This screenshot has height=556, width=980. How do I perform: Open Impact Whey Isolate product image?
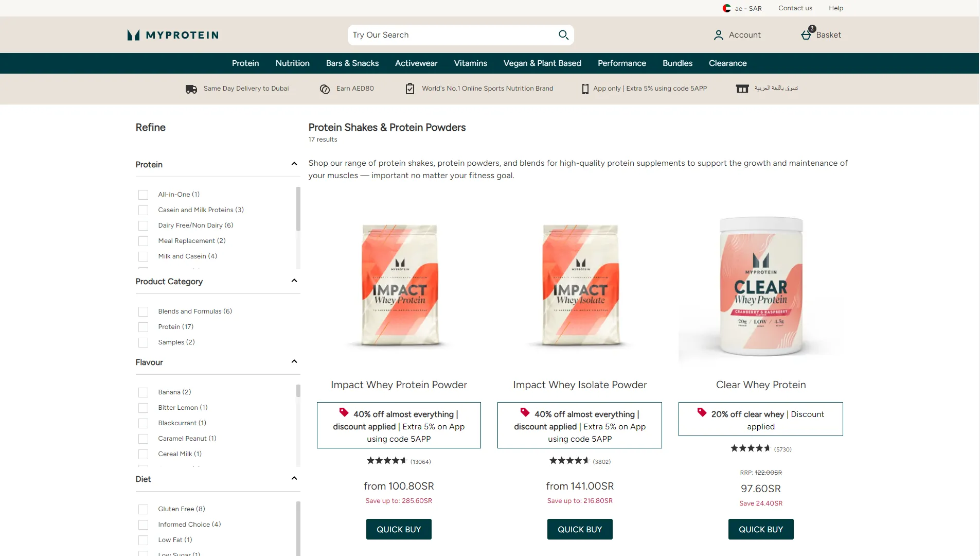pyautogui.click(x=580, y=285)
